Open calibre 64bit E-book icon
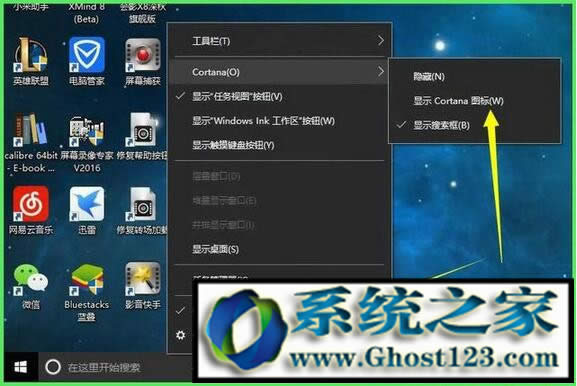Viewport: 577px width, 386px height. tap(31, 129)
